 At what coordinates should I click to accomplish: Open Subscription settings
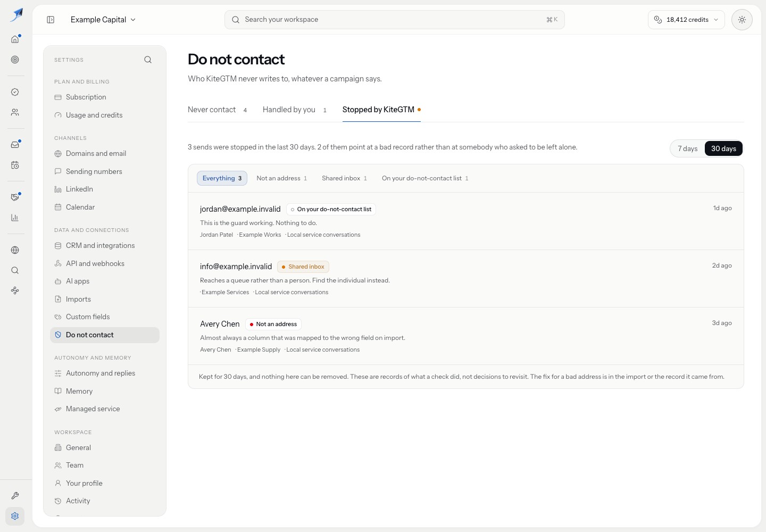click(105, 97)
